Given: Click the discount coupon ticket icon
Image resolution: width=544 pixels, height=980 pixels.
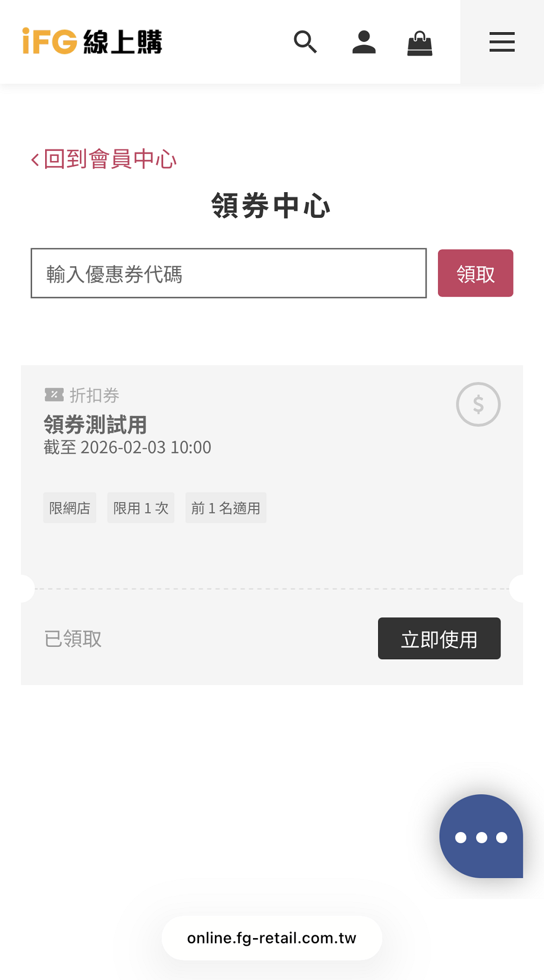Looking at the screenshot, I should (54, 395).
